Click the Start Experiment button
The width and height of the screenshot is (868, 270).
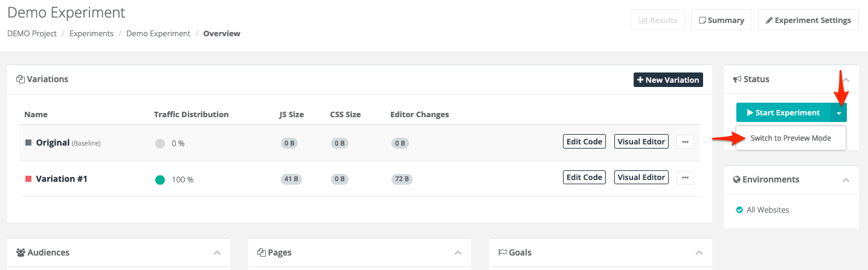click(783, 113)
